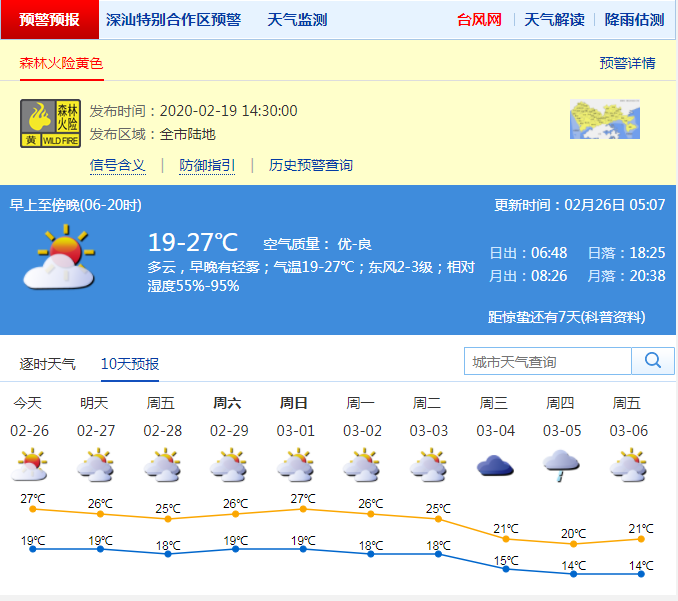This screenshot has width=678, height=601.
Task: Click the 03-01 Sunday forecast icon
Action: pos(295,465)
